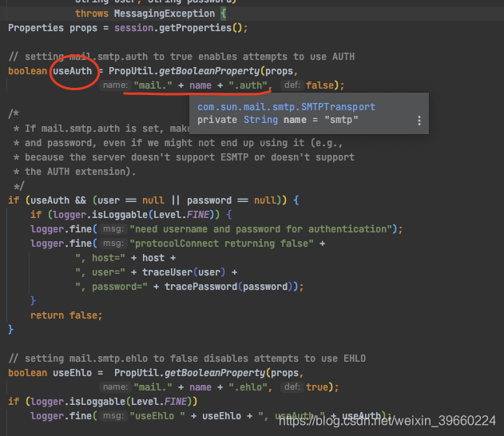504x436 pixels.
Task: Click the "mail." string in the useAuth call
Action: 153,85
